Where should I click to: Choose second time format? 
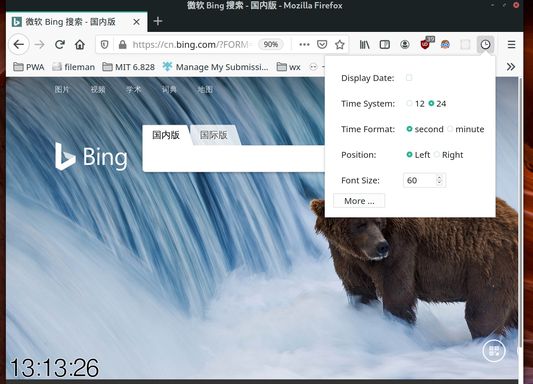coord(409,129)
